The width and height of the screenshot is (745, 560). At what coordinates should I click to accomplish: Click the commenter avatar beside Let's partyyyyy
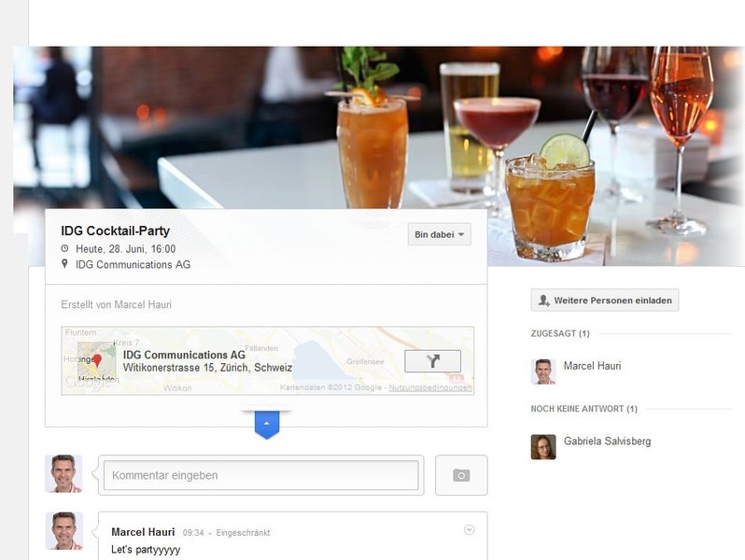click(x=64, y=530)
